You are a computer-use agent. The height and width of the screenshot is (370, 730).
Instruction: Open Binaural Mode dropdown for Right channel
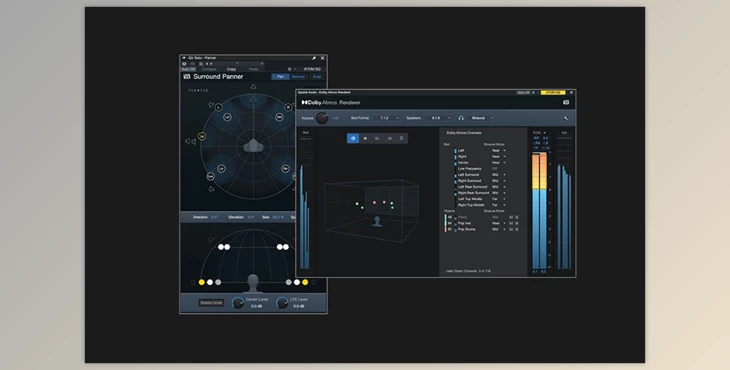(x=499, y=157)
